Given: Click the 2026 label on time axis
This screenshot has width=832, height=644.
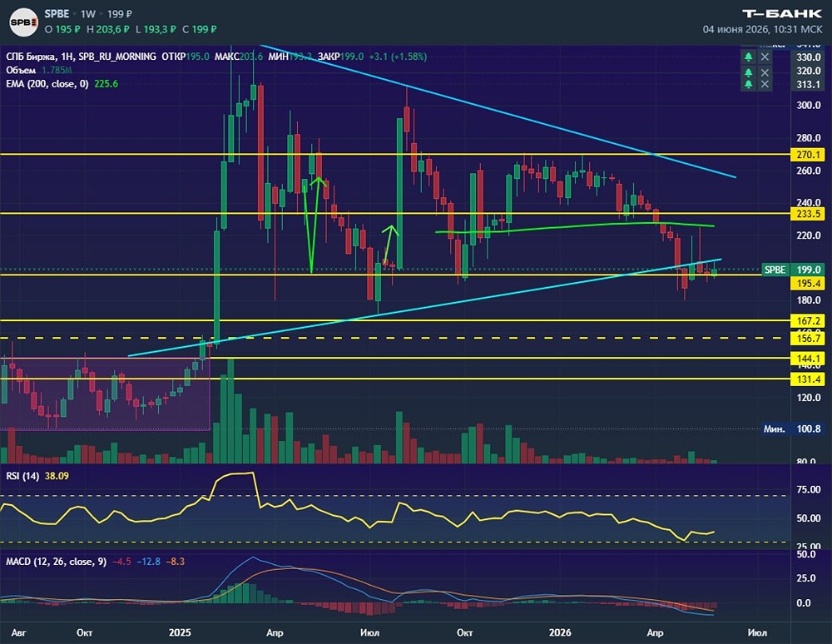Looking at the screenshot, I should click(x=560, y=633).
